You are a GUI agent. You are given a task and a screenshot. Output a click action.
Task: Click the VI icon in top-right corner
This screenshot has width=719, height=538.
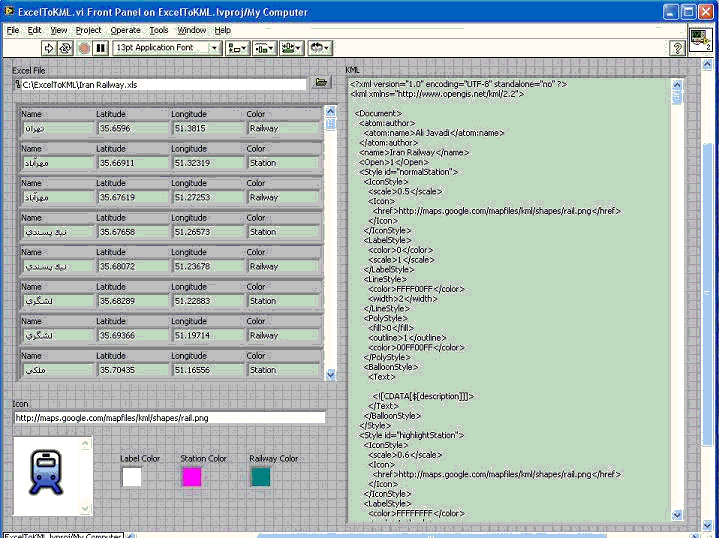pyautogui.click(x=700, y=41)
